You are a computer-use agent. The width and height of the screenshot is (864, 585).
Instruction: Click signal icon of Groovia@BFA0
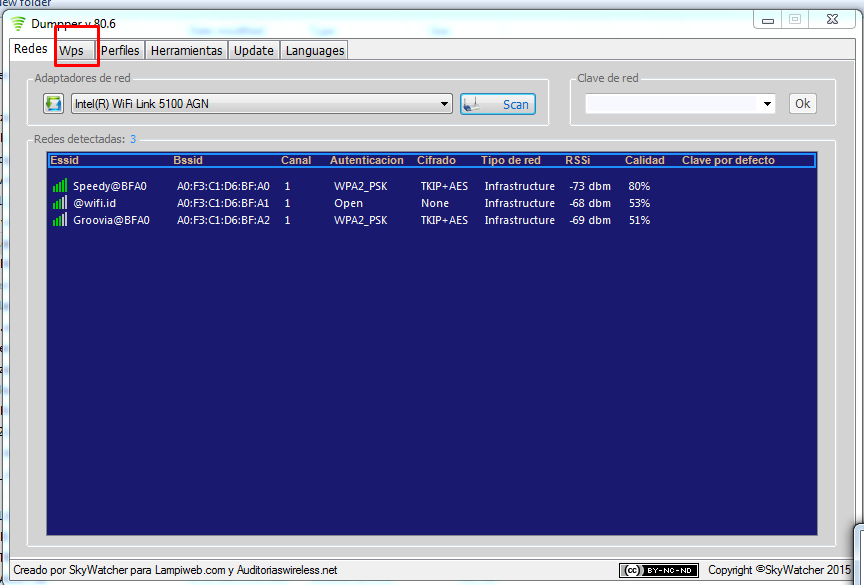click(x=60, y=220)
